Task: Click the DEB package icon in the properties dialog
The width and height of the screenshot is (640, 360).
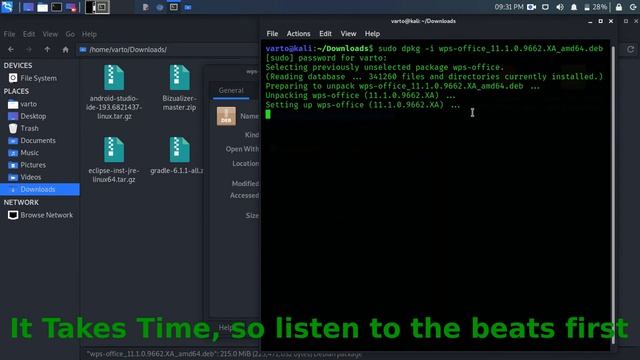Action: [226, 116]
